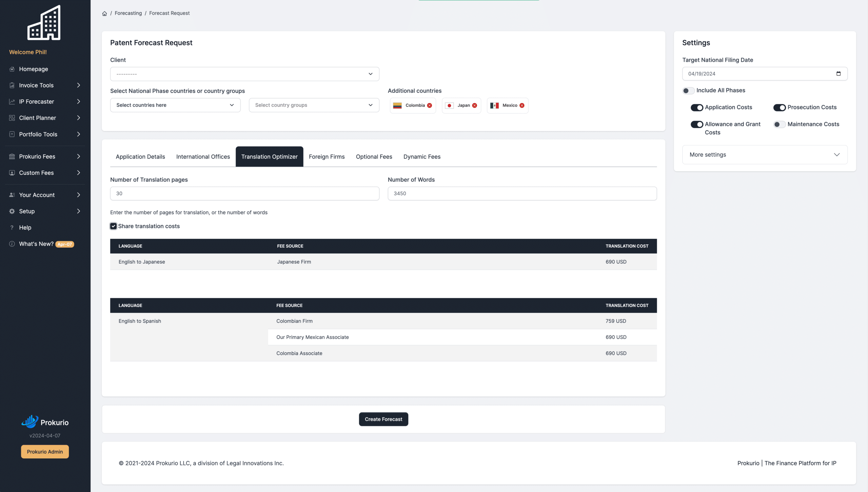Expand Prokurio Fees submenu chevron

click(79, 157)
